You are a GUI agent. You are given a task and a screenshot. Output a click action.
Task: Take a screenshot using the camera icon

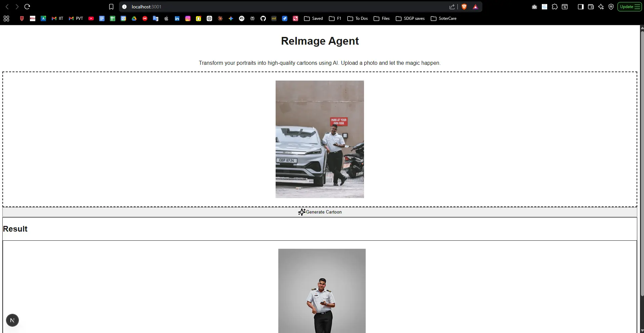534,7
